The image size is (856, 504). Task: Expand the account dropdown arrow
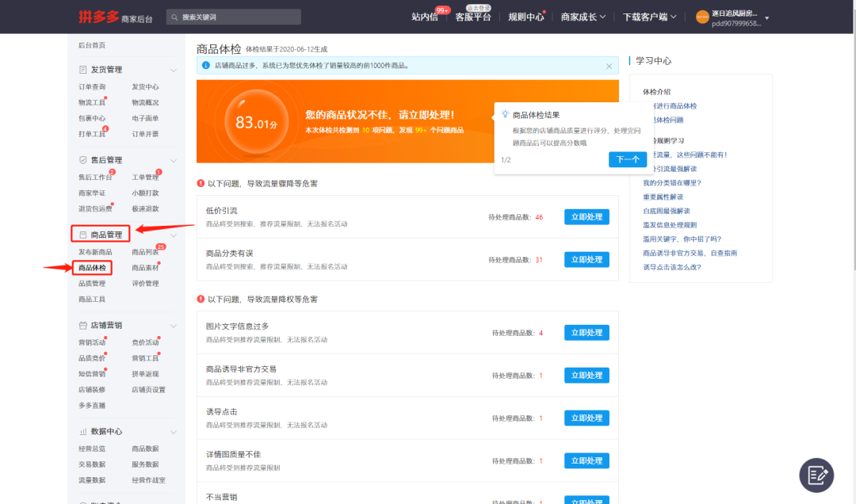(x=767, y=18)
